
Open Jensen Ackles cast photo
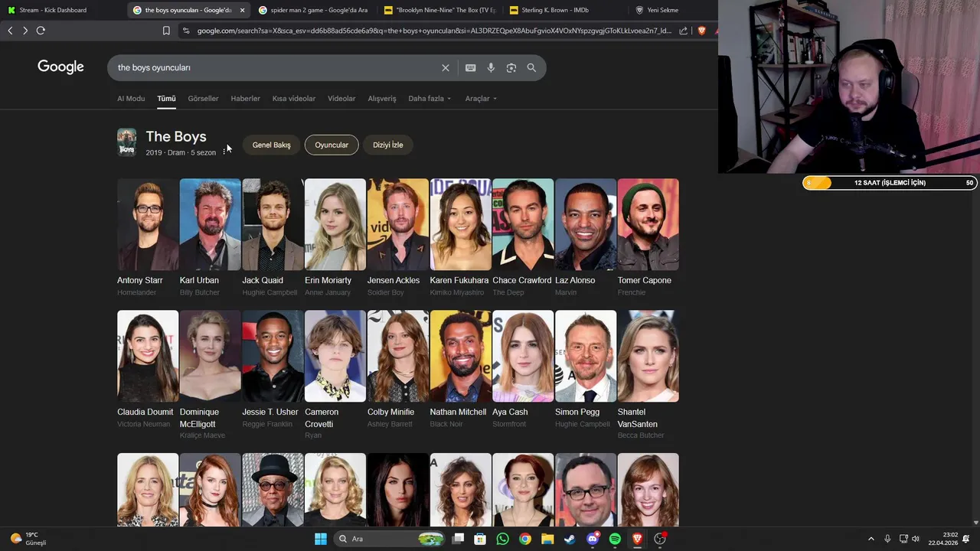tap(398, 224)
